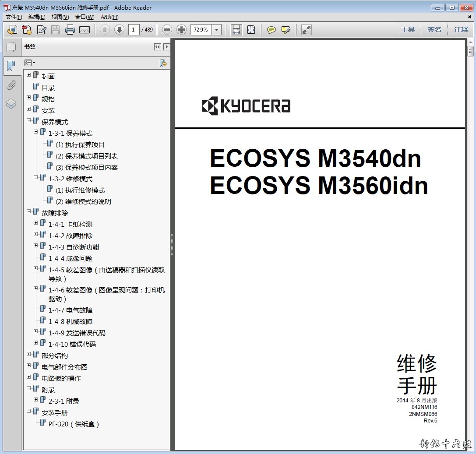Open bookmark 1-4-7 电气故障
The width and height of the screenshot is (476, 454).
coord(71,310)
